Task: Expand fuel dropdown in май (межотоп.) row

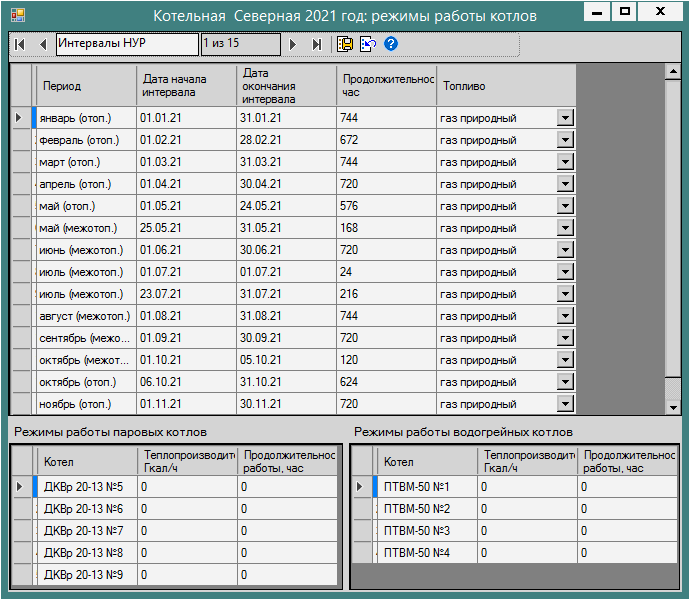Action: click(565, 228)
